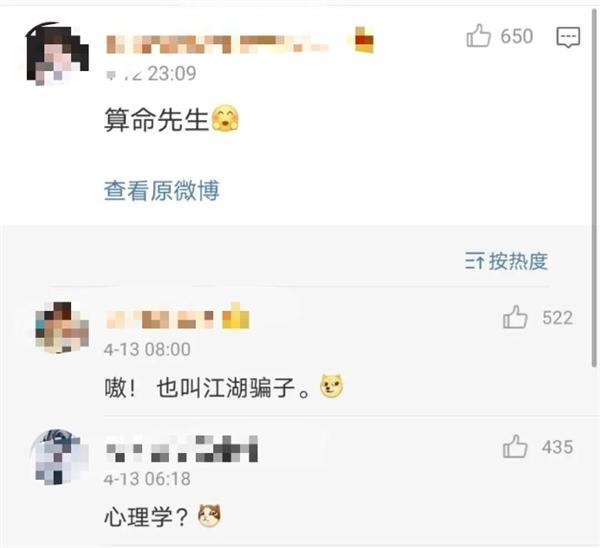This screenshot has width=600, height=548.
Task: Tap the VIP badge beside main poster's name
Action: click(364, 40)
